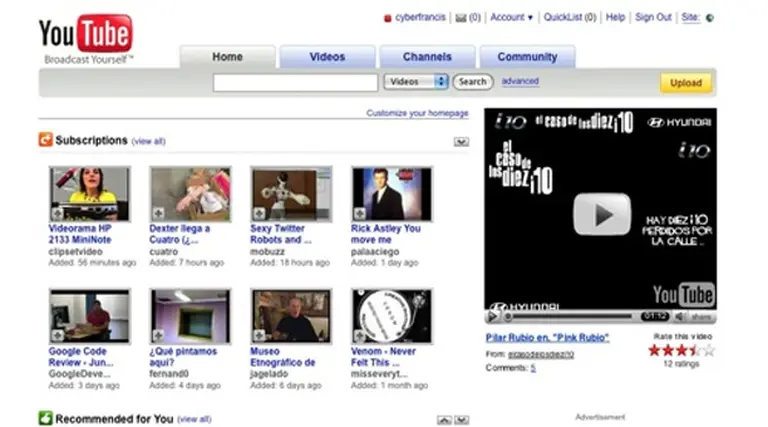Click the share button in player

point(701,317)
